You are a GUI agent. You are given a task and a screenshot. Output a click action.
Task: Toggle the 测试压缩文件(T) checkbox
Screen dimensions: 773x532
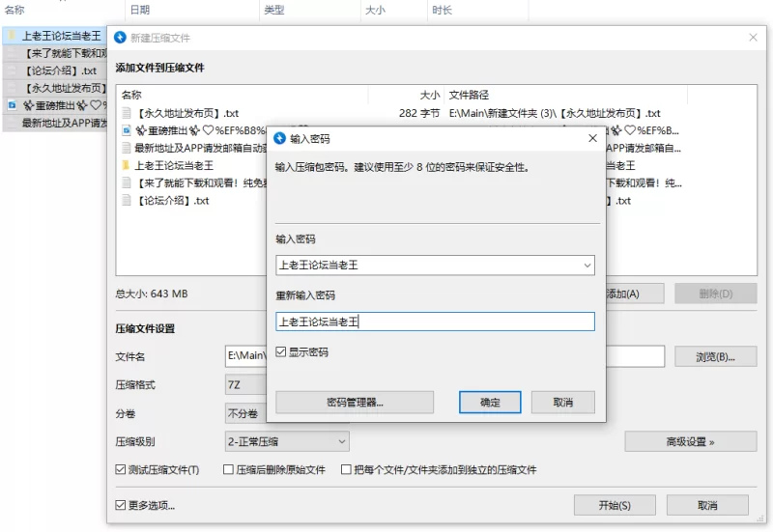tap(121, 470)
